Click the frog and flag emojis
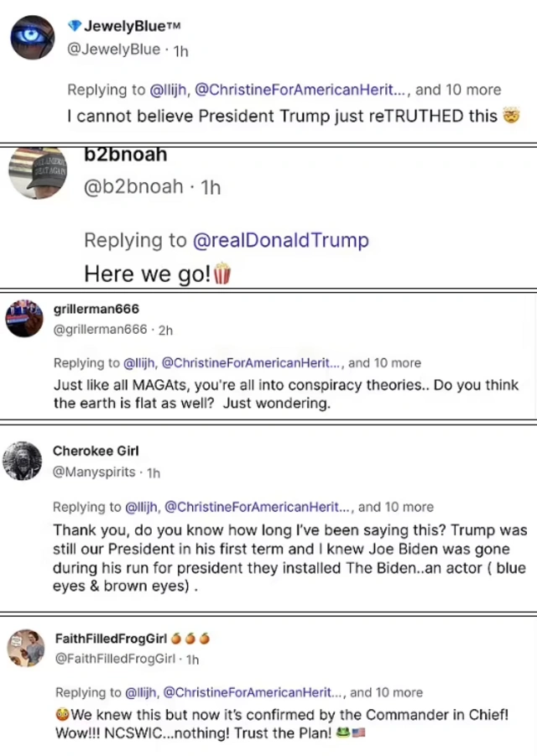 (351, 733)
